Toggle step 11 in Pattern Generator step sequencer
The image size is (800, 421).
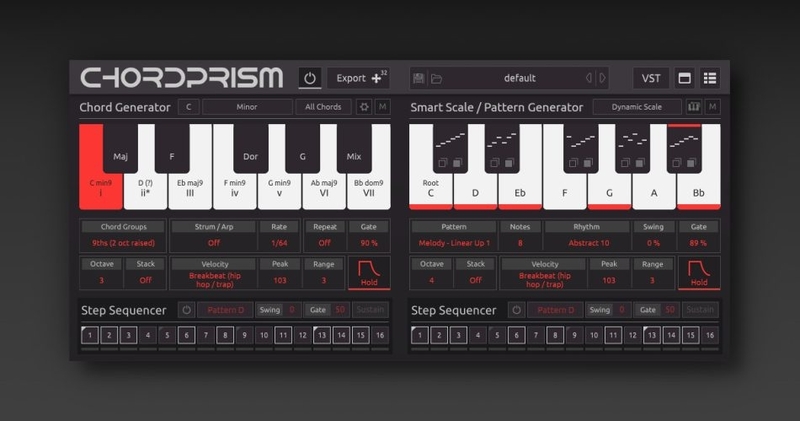click(613, 335)
